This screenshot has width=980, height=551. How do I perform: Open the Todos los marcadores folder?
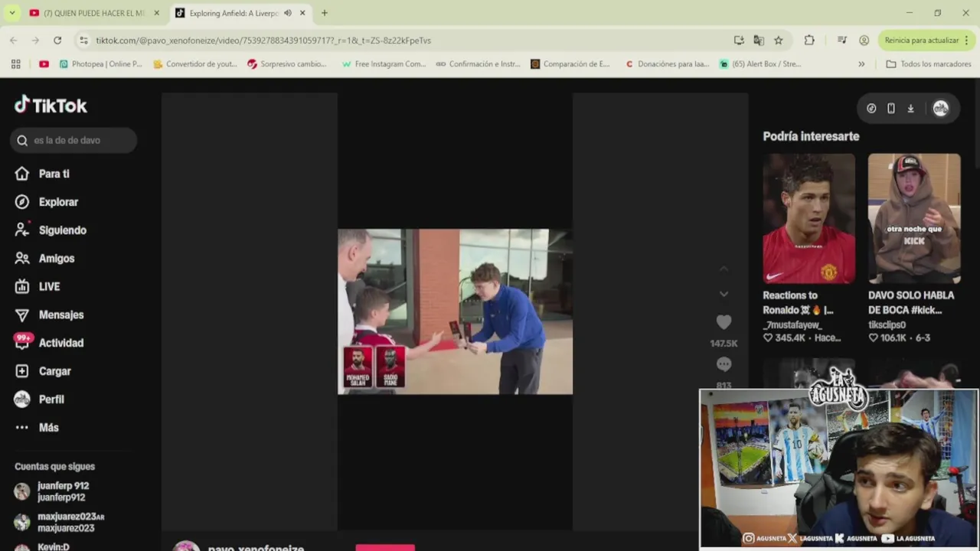(x=928, y=64)
